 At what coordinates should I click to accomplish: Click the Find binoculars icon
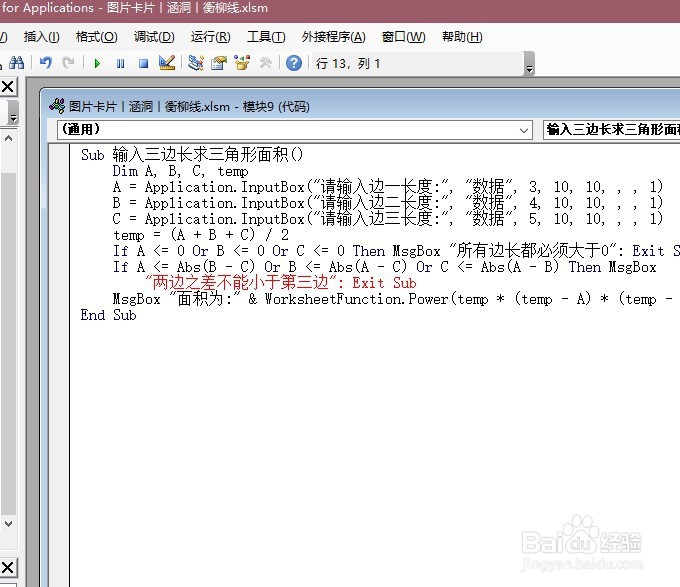pyautogui.click(x=16, y=63)
